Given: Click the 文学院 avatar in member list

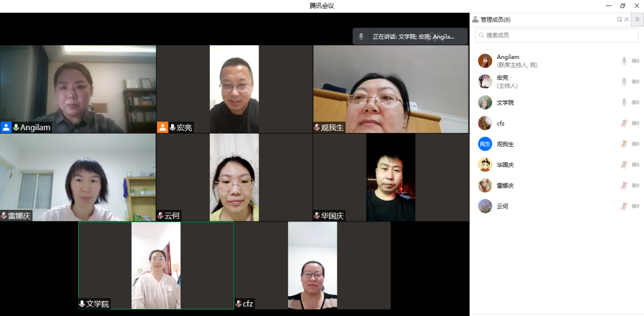Looking at the screenshot, I should tap(485, 103).
